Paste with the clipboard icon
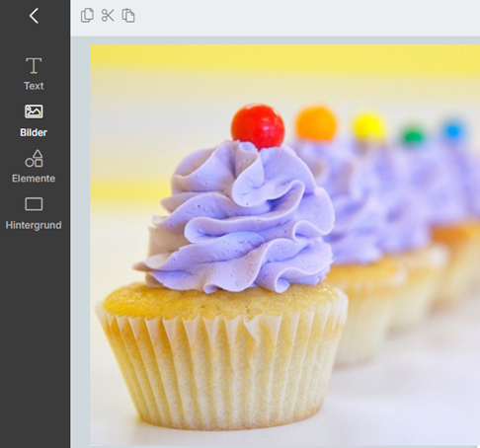 click(x=128, y=16)
